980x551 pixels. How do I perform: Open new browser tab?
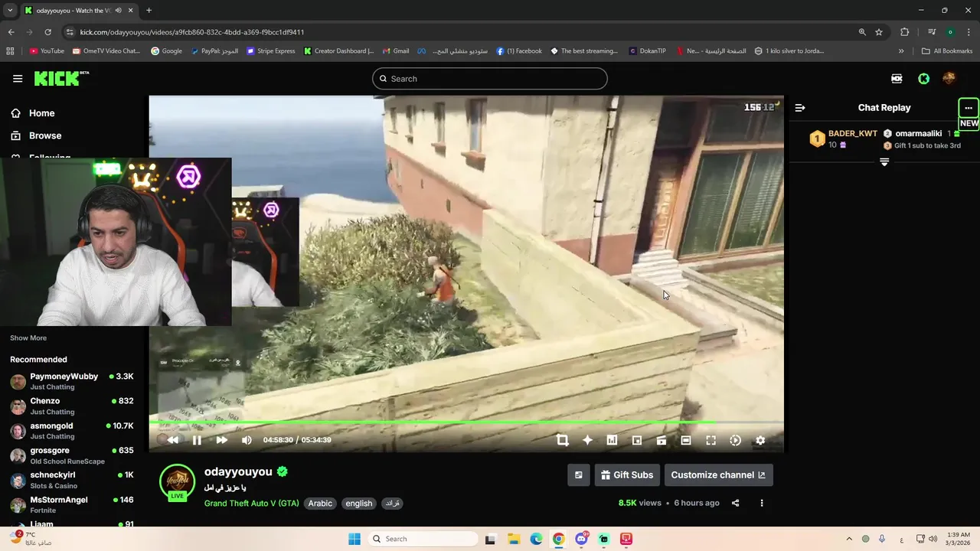pyautogui.click(x=149, y=11)
